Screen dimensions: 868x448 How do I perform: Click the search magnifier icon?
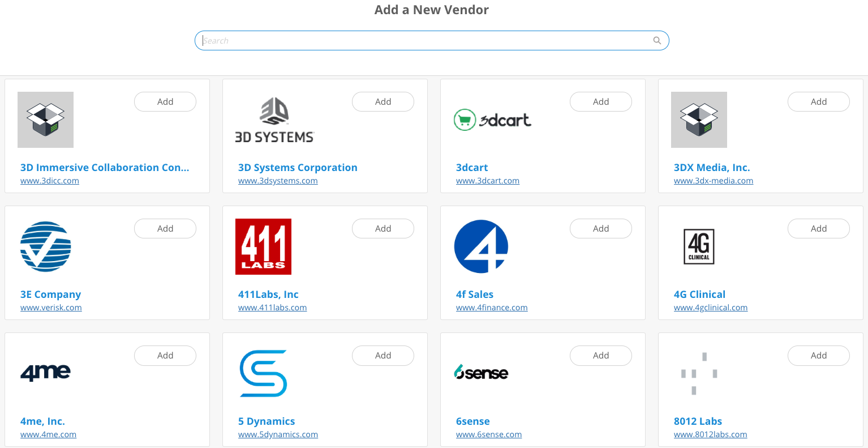[657, 41]
